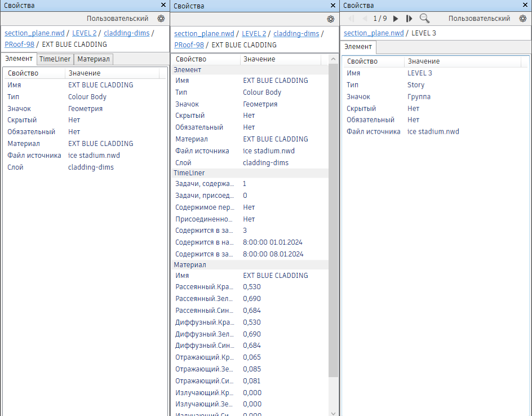Open PRoof-98 link in left panel breadcrumb
The height and width of the screenshot is (416, 532).
pos(19,45)
